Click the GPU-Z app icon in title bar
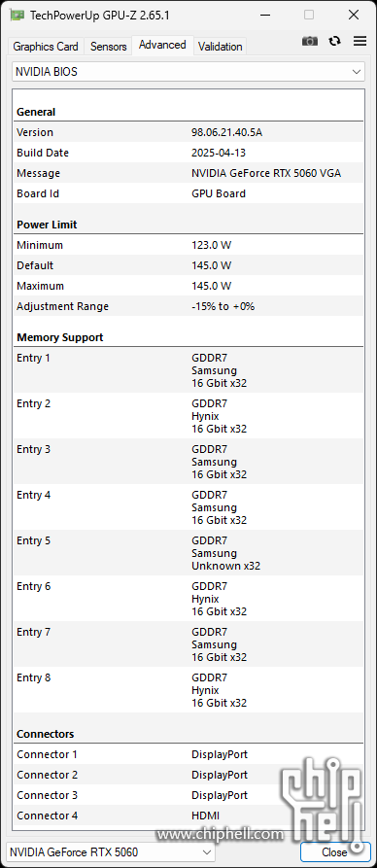This screenshot has width=377, height=868. pyautogui.click(x=17, y=15)
